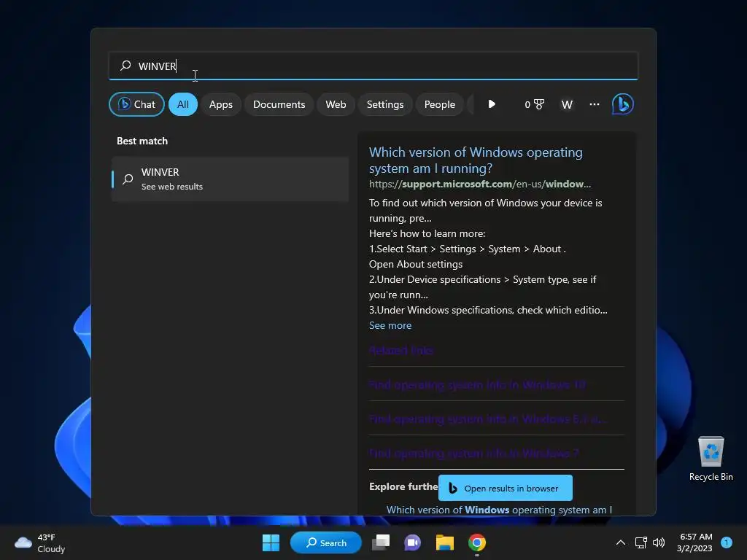Click the 'Related links' heading
The width and height of the screenshot is (747, 560).
click(401, 351)
